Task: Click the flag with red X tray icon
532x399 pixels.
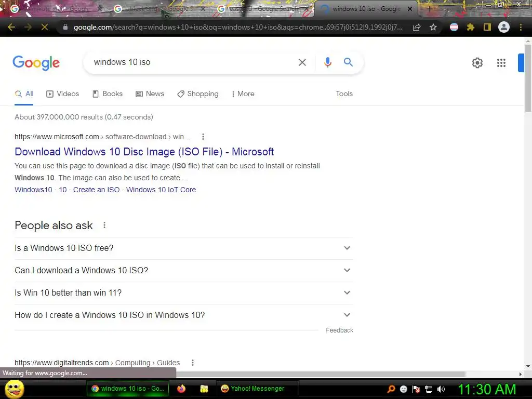Action: pos(416,389)
